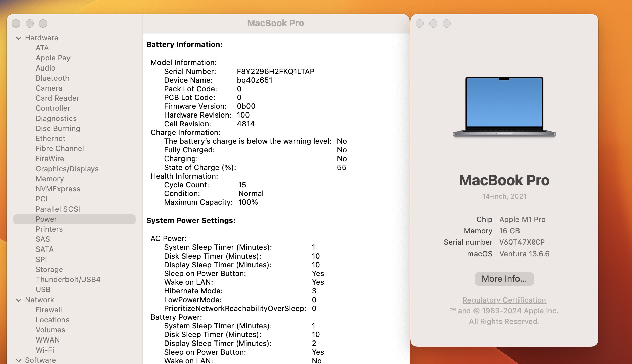Image resolution: width=632 pixels, height=364 pixels.
Task: Select USB in the Hardware list
Action: (x=43, y=289)
